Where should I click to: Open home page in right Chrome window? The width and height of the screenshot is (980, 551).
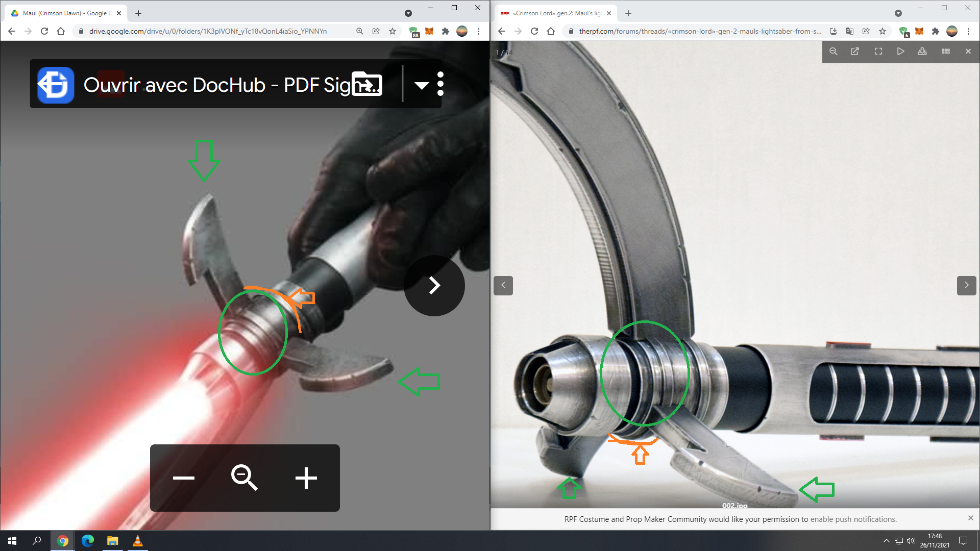tap(551, 31)
